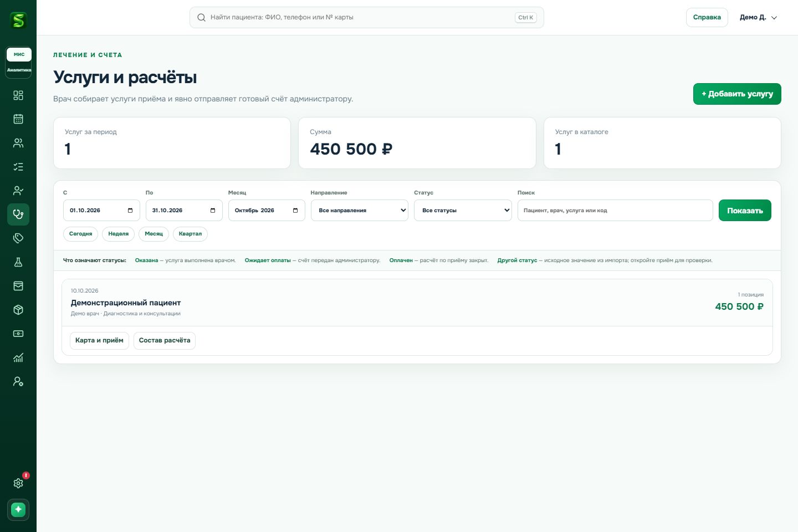Open calendar picker for the Месяц field

click(x=295, y=211)
